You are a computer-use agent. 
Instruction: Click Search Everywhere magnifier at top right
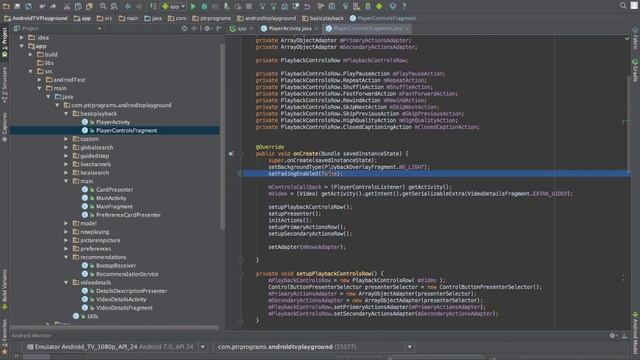(x=623, y=6)
